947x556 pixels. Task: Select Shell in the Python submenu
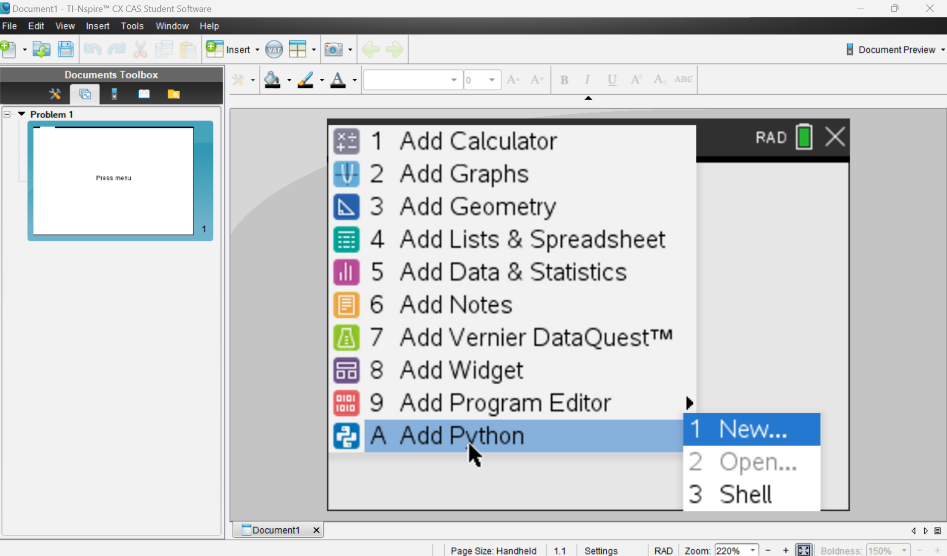751,494
